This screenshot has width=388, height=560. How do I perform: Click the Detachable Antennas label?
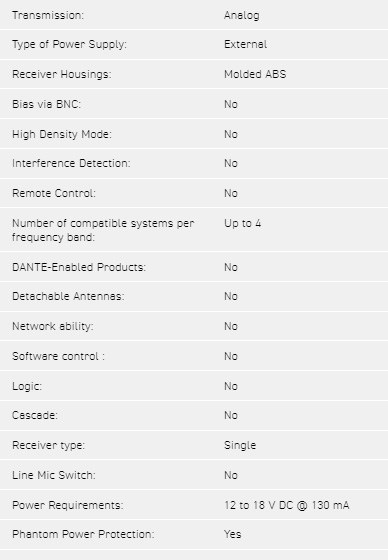click(68, 296)
